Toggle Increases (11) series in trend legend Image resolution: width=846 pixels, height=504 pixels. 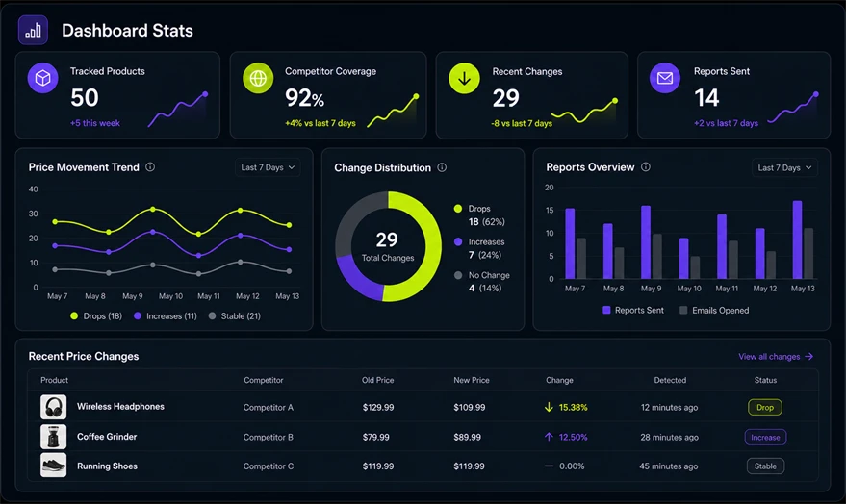166,315
